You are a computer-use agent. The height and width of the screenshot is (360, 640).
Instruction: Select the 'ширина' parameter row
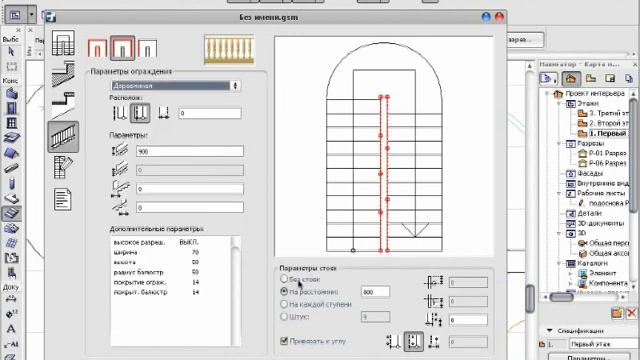point(157,252)
